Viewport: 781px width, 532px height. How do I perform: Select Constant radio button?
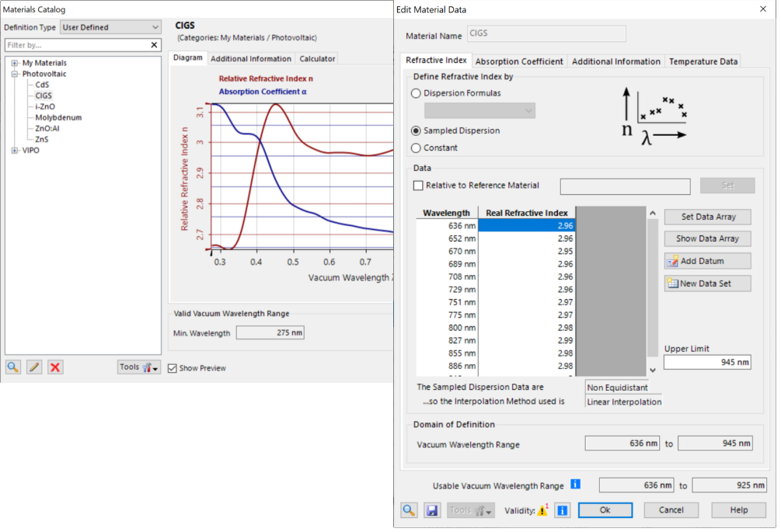tap(416, 148)
